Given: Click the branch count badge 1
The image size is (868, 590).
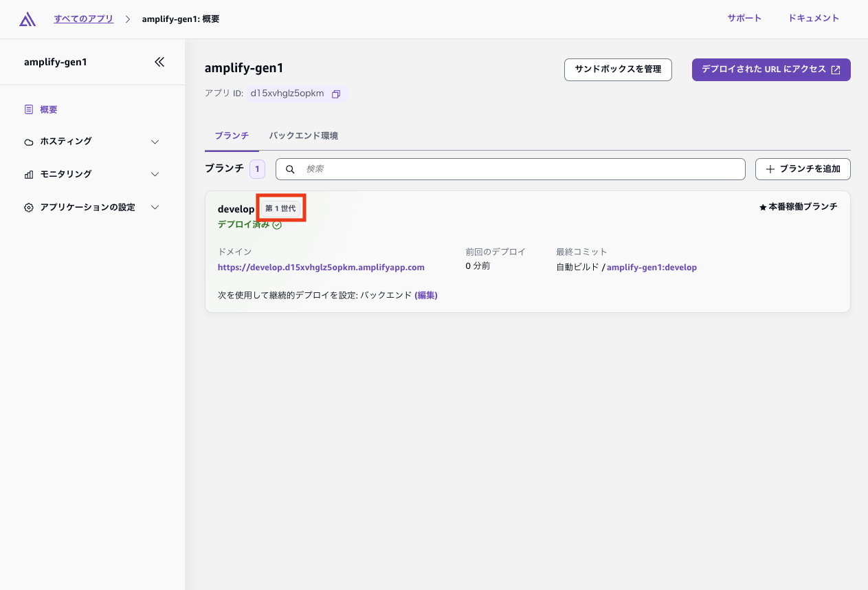Looking at the screenshot, I should pyautogui.click(x=257, y=169).
